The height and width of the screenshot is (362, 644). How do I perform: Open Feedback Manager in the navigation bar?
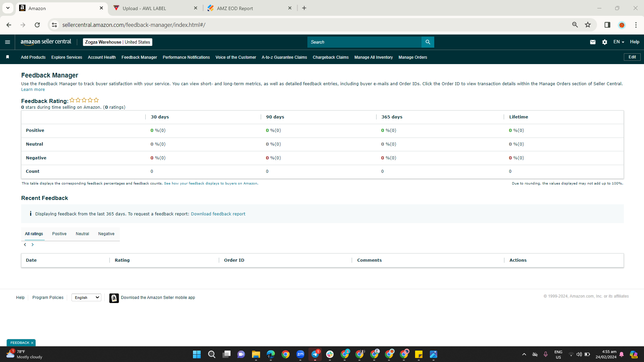click(x=139, y=57)
